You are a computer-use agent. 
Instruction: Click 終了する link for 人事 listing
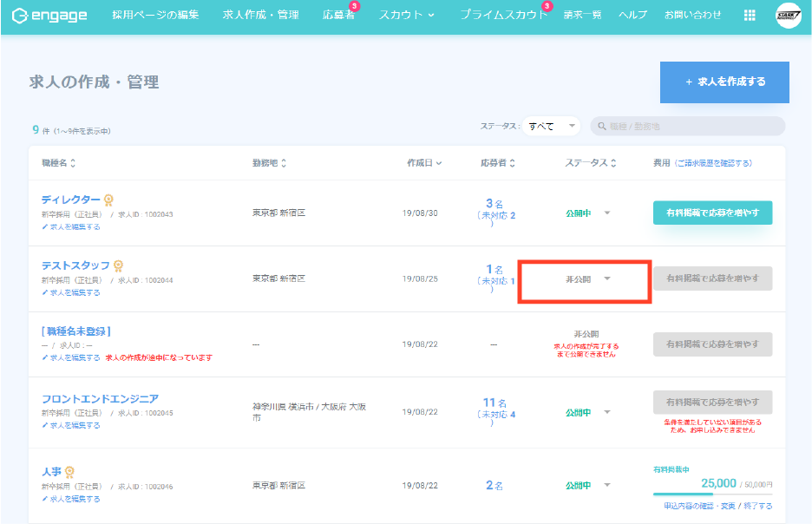(758, 506)
